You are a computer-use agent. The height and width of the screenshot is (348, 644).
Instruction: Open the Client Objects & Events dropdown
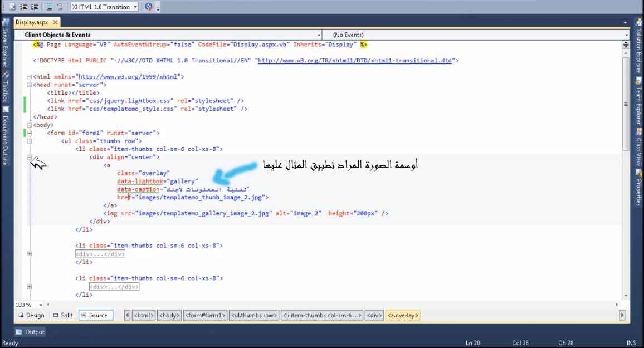(172, 35)
